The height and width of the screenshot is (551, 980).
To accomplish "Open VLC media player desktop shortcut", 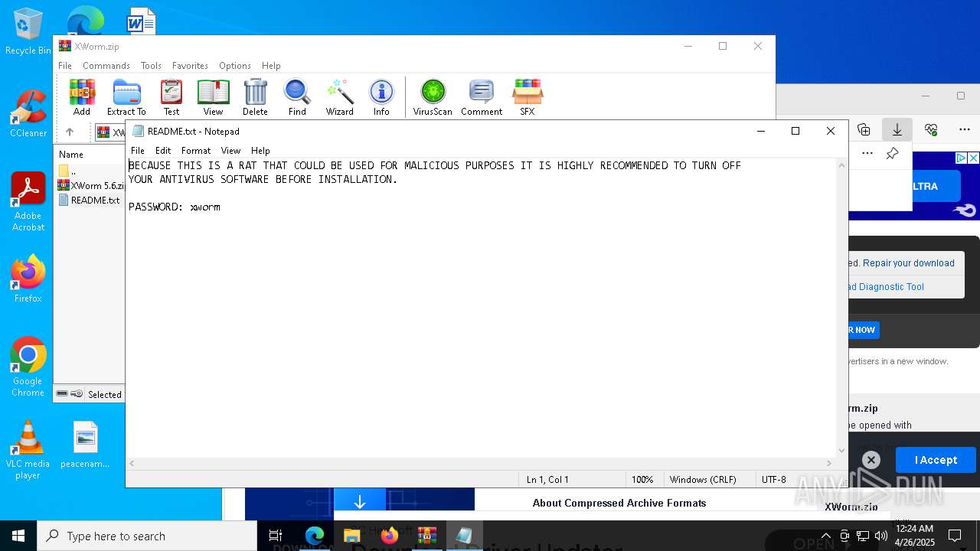I will coord(28,450).
